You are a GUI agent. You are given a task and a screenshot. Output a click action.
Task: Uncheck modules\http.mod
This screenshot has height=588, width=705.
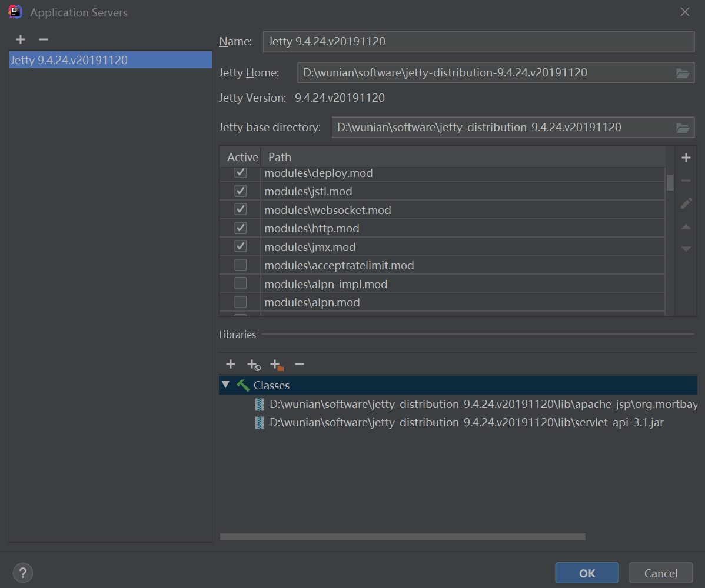point(241,228)
